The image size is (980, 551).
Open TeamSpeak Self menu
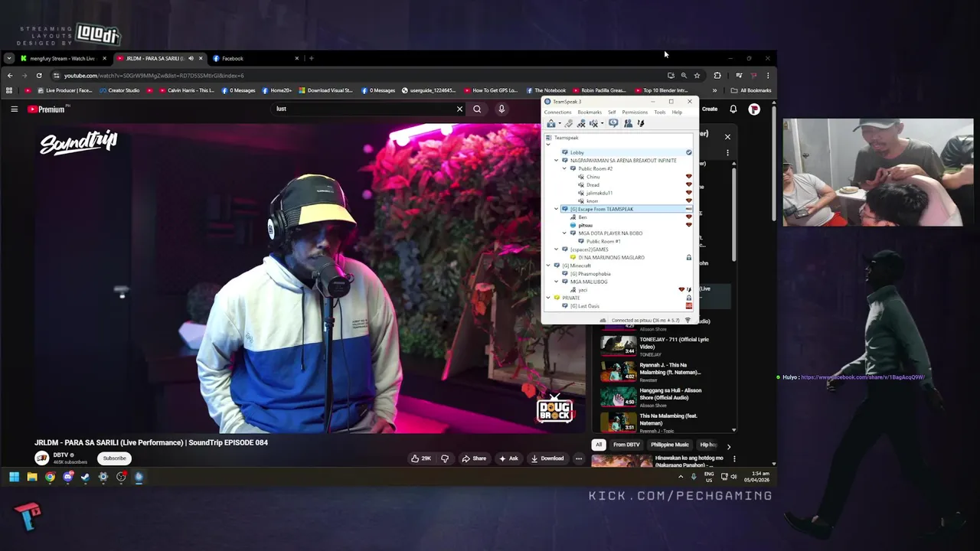(612, 112)
